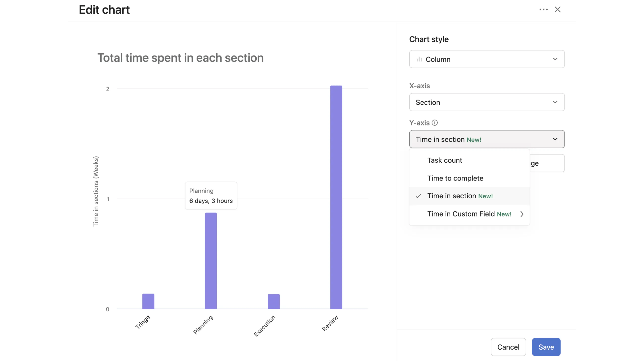Image resolution: width=644 pixels, height=361 pixels.
Task: Expand the Time in Custom Field submenu
Action: pos(469,214)
